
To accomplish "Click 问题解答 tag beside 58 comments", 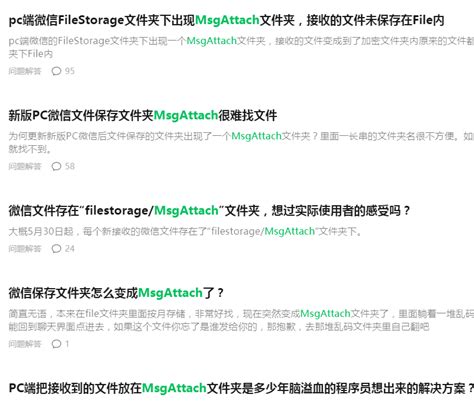I will [25, 166].
